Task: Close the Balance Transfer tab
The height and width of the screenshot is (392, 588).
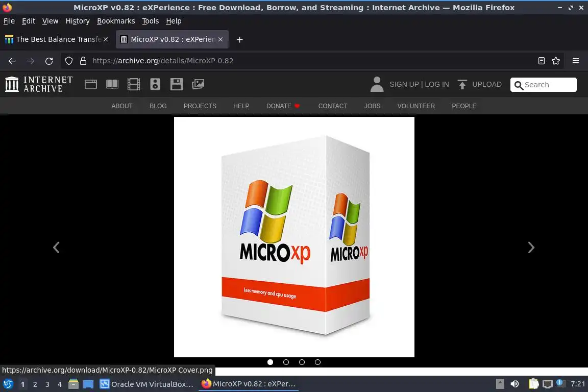Action: [106, 39]
